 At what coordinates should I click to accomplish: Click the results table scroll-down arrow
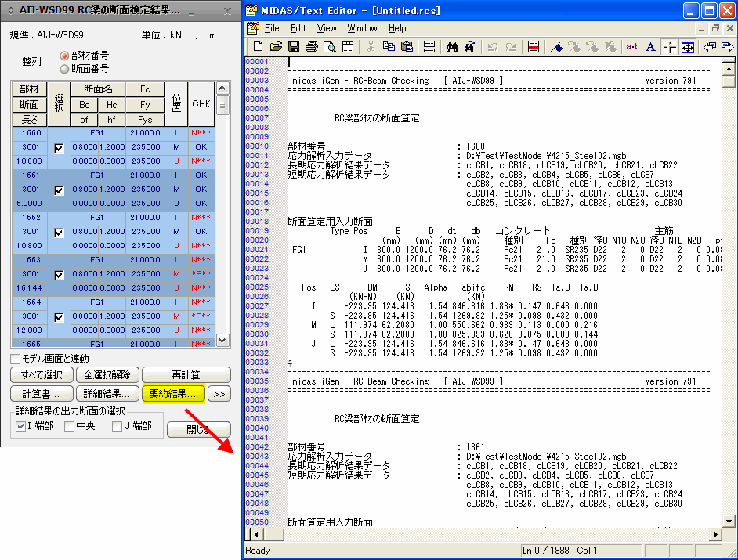pos(222,340)
